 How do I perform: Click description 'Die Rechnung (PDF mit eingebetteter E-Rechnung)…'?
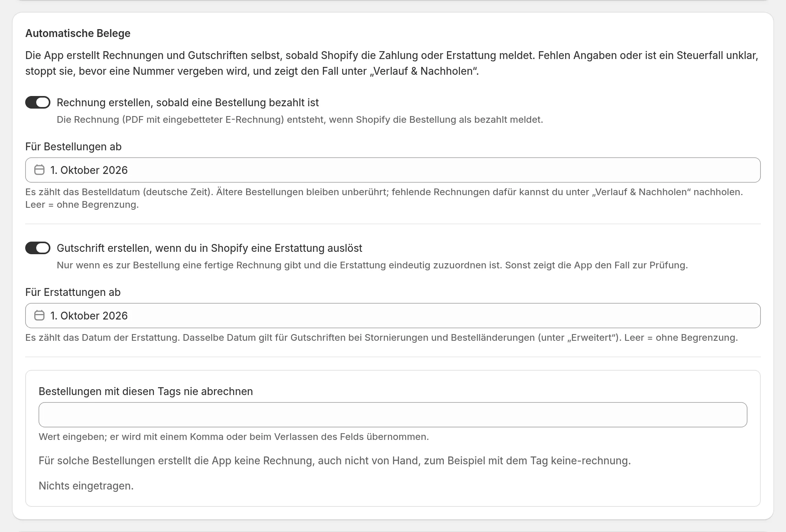tap(300, 120)
